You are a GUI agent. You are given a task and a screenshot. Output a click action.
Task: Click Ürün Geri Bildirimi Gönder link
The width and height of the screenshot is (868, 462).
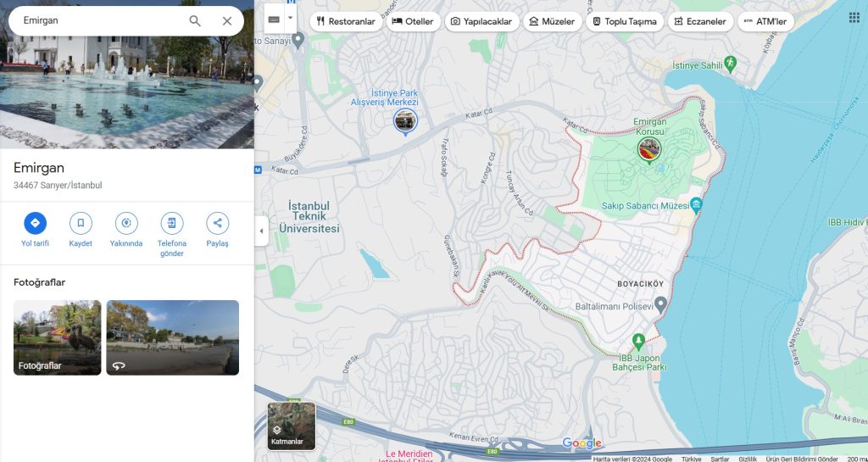pos(802,459)
